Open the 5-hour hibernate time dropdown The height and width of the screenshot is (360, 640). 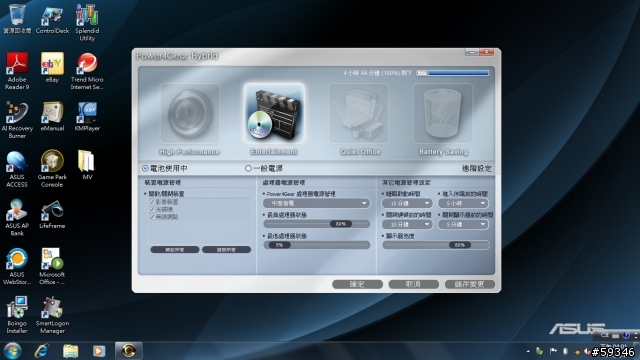point(463,203)
